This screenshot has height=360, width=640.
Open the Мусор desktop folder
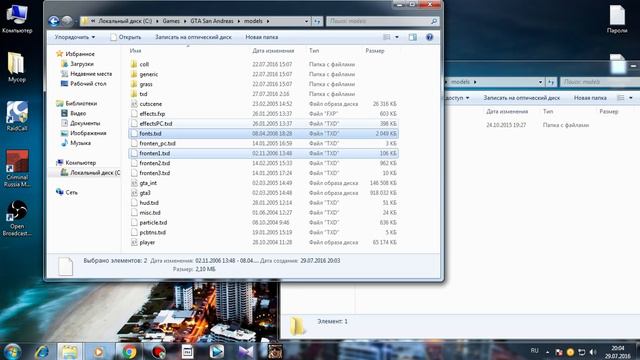[x=17, y=67]
